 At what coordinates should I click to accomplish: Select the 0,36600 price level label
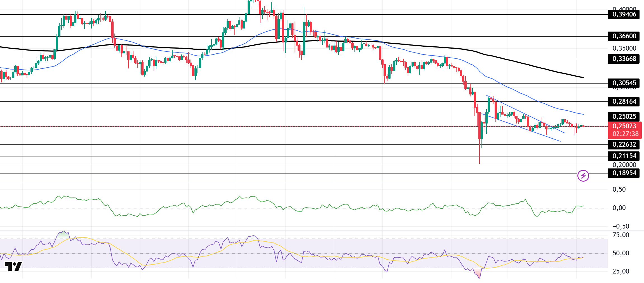coord(624,36)
